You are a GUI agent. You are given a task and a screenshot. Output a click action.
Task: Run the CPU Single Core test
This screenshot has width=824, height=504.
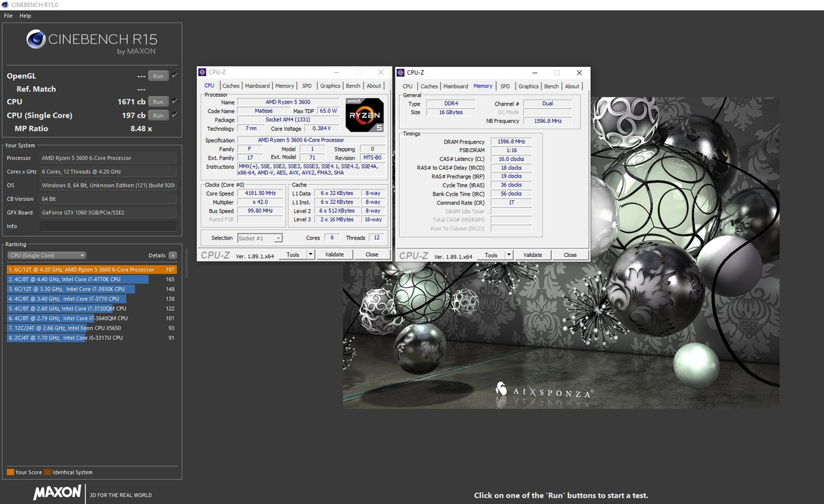click(158, 115)
